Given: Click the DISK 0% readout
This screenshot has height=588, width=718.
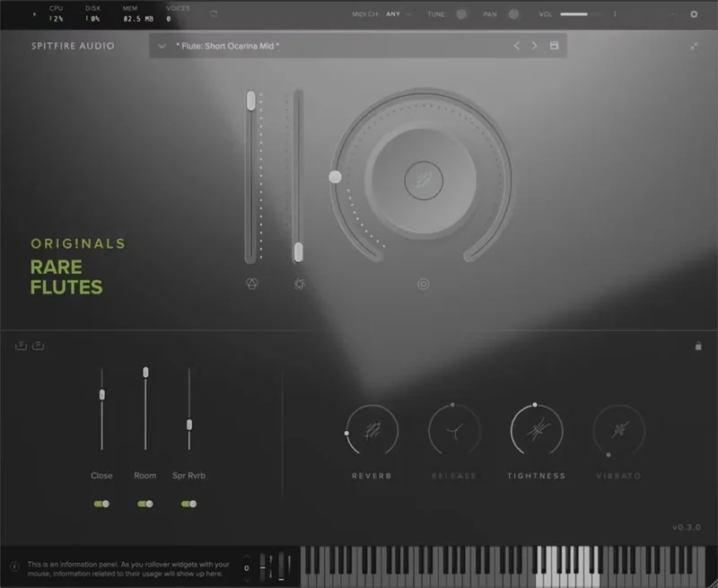Looking at the screenshot, I should 93,14.
